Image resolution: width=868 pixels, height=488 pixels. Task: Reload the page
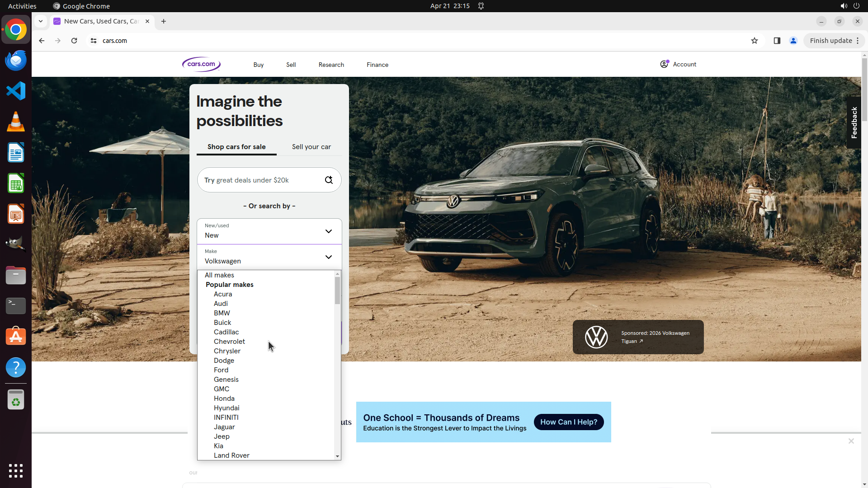(x=74, y=41)
